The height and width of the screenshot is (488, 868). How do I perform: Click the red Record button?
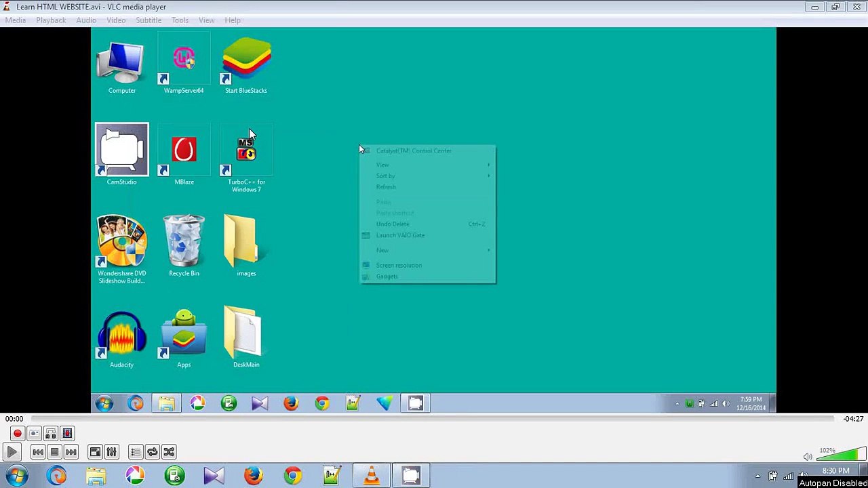(x=18, y=434)
